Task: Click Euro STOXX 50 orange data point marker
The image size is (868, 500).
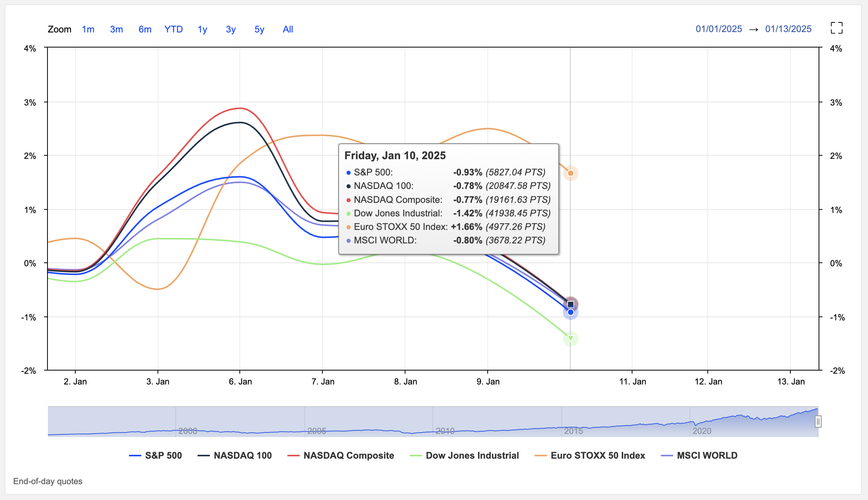Action: click(x=570, y=173)
